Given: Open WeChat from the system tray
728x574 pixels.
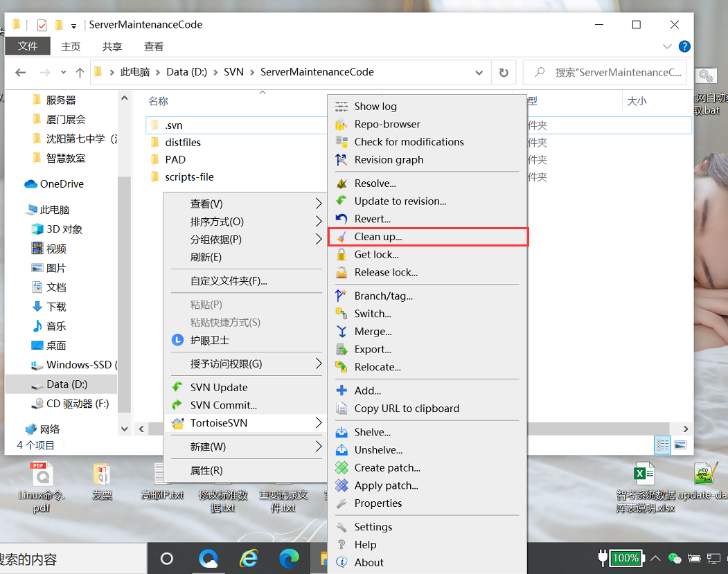Looking at the screenshot, I should 674,558.
